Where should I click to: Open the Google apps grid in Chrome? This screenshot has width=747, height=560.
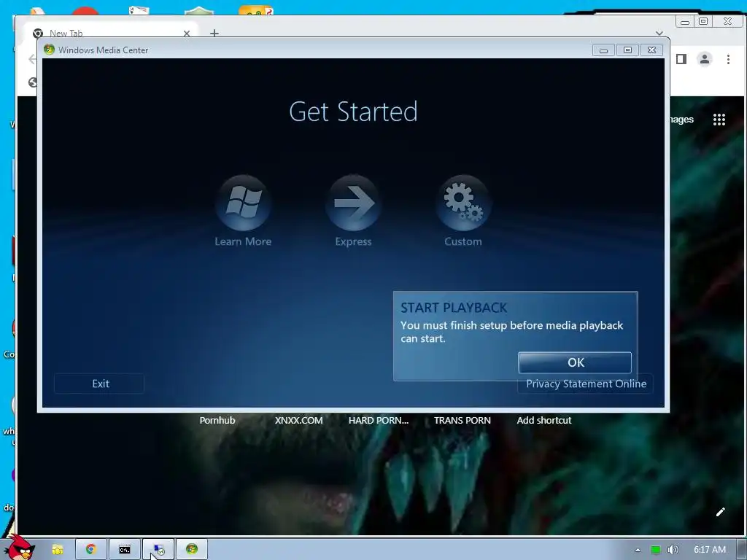point(719,120)
